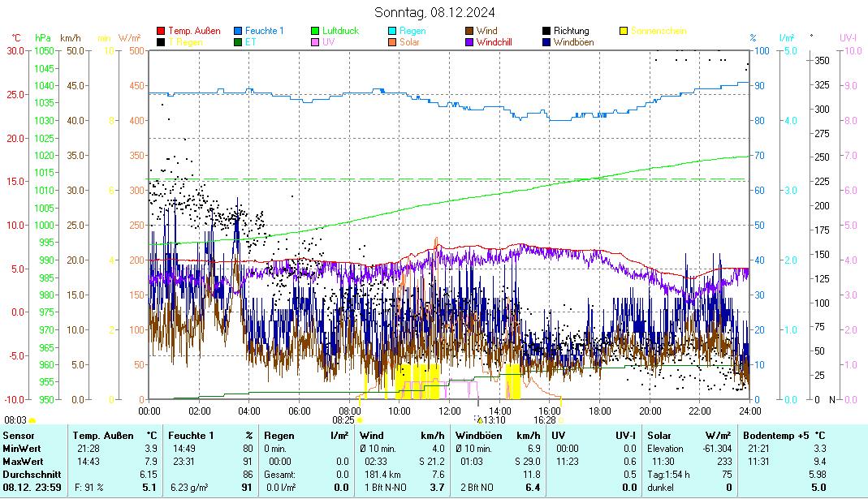Image resolution: width=868 pixels, height=499 pixels.
Task: Click the 12:00 time axis label
Action: tap(449, 411)
